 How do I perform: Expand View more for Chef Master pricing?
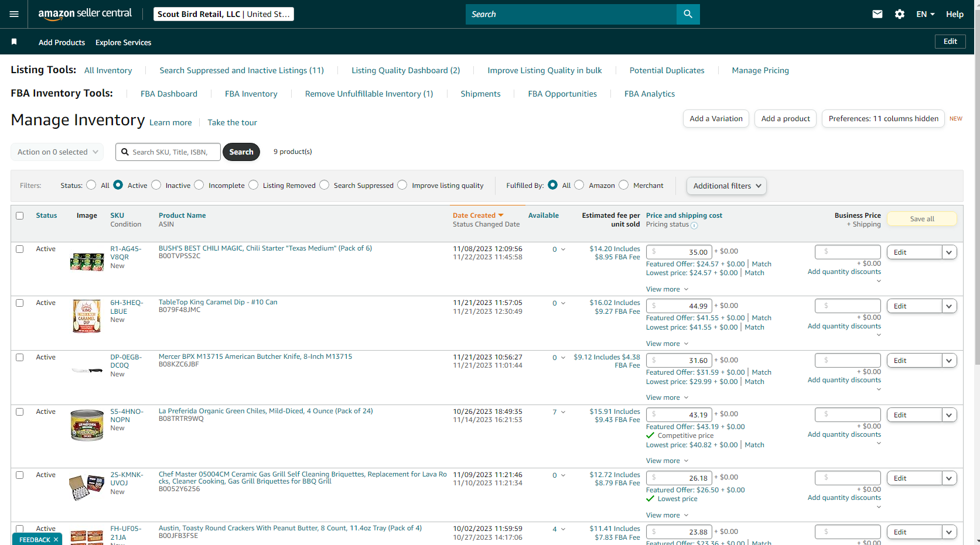667,515
